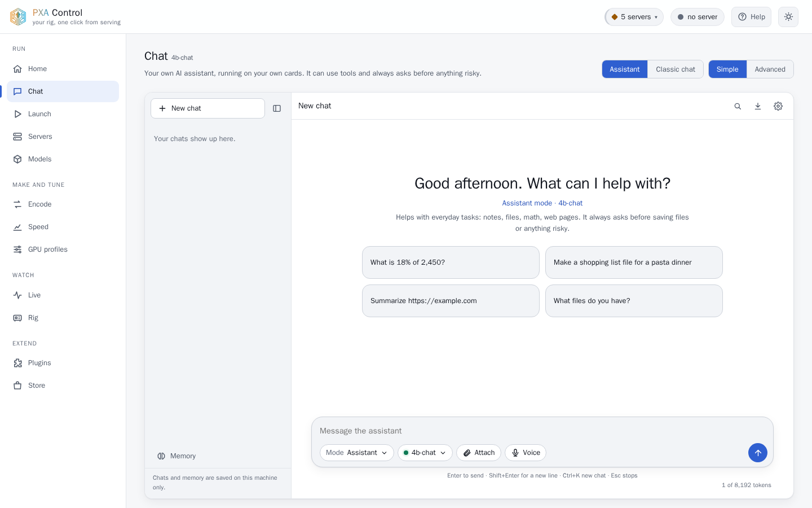Screen dimensions: 812x508
Task: Search within the chat magnifier icon
Action: pyautogui.click(x=738, y=106)
